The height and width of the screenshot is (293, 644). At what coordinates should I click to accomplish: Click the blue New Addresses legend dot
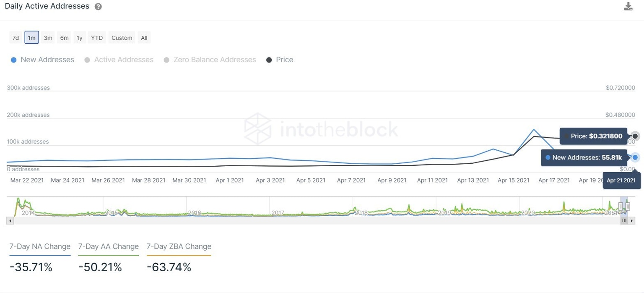[13, 60]
